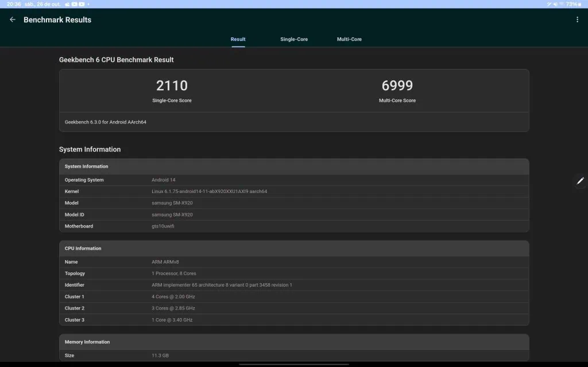Tap the floating pencil edit button
Viewport: 588px width, 367px height.
tap(580, 181)
